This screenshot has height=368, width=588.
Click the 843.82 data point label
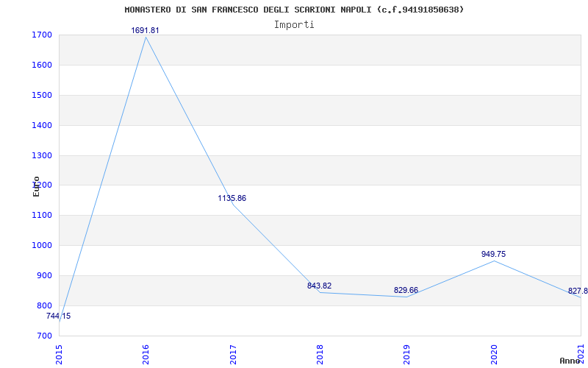click(320, 286)
